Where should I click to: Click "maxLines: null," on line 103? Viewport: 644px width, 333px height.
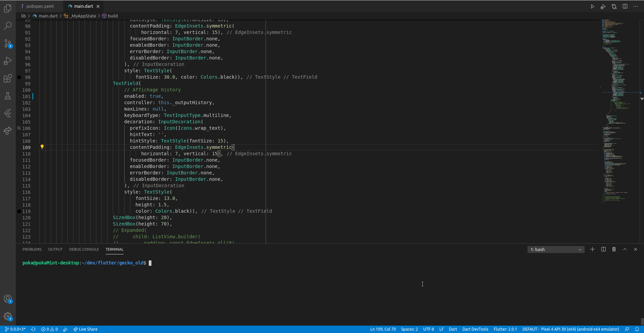coord(145,109)
